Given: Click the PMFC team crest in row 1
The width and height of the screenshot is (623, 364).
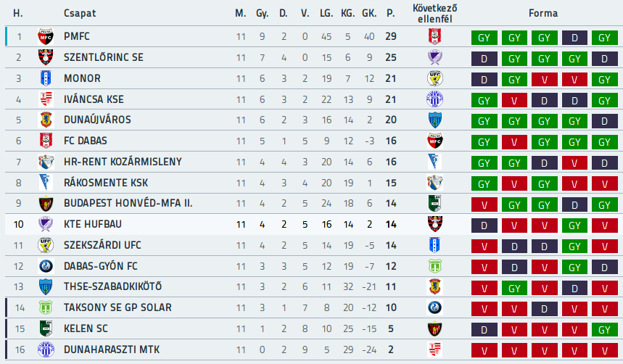Looking at the screenshot, I should pos(46,36).
